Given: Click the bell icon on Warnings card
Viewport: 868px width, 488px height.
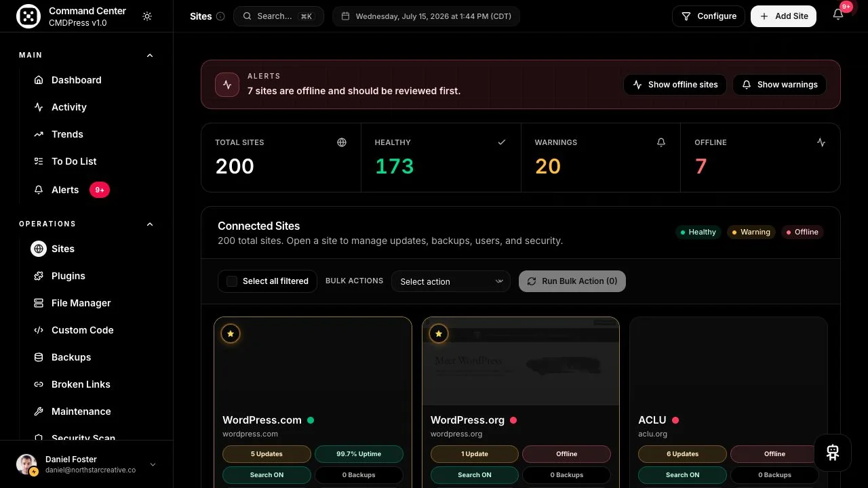Looking at the screenshot, I should [661, 142].
